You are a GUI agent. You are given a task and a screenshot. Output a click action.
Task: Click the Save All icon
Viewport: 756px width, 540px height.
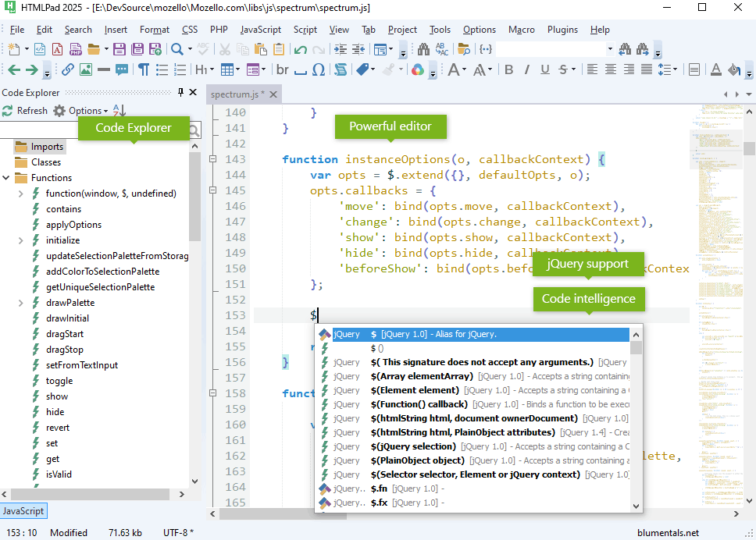click(x=139, y=49)
